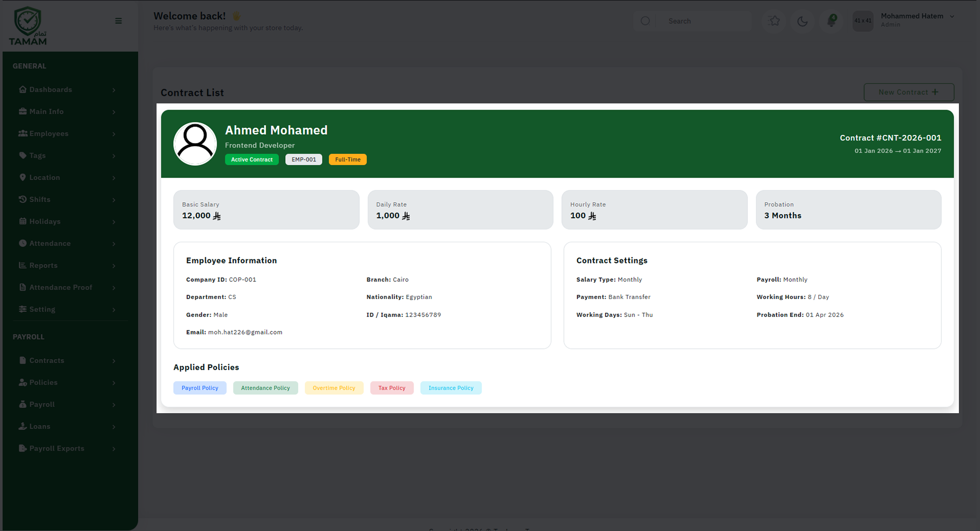Click the EMP-001 badge
Screen dimensions: 980x531
point(304,160)
